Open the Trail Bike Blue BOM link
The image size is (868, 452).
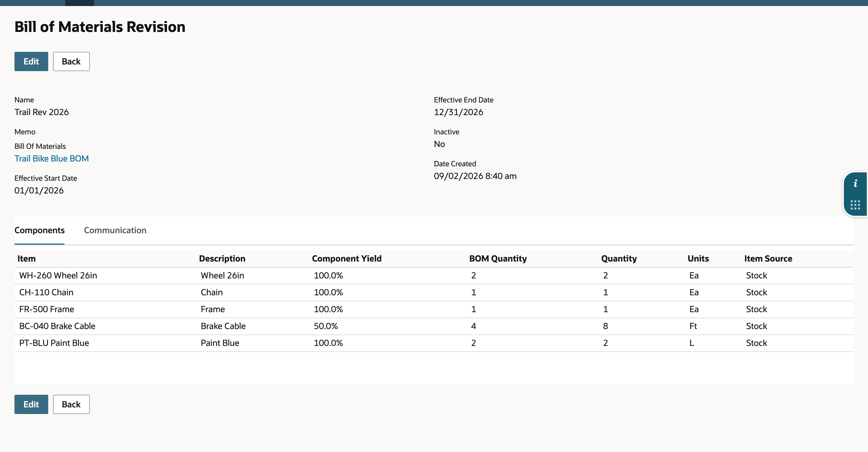pos(52,158)
